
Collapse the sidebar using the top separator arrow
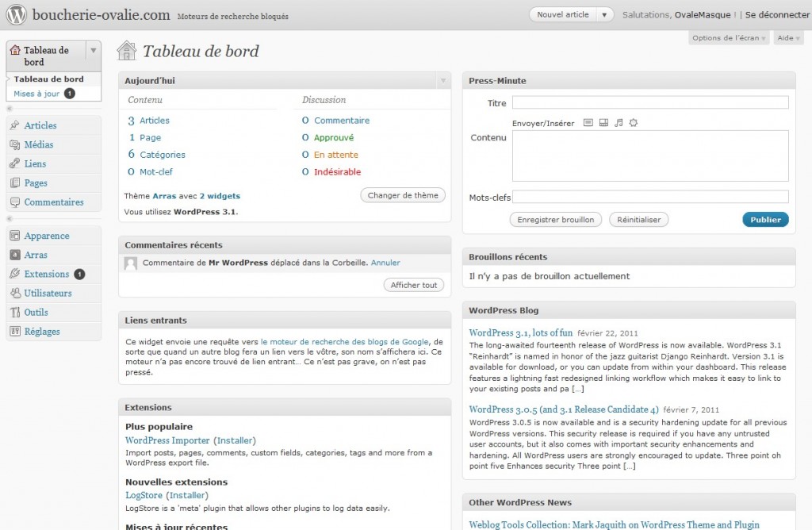coord(10,108)
